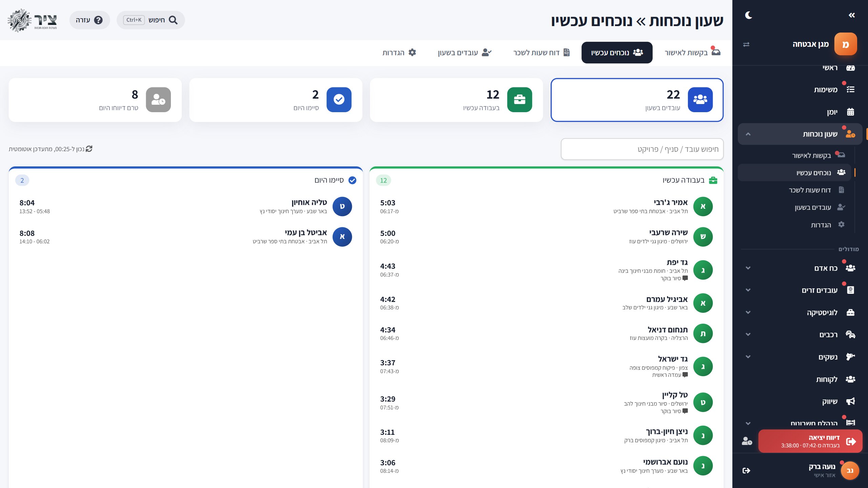
Task: Click 12 count badge in working column
Action: (383, 180)
